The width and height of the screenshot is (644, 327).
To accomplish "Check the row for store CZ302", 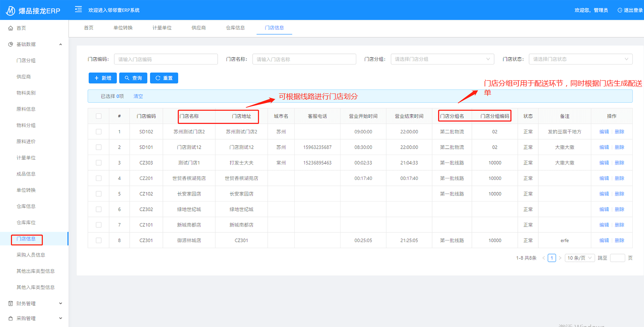I will coord(99,209).
